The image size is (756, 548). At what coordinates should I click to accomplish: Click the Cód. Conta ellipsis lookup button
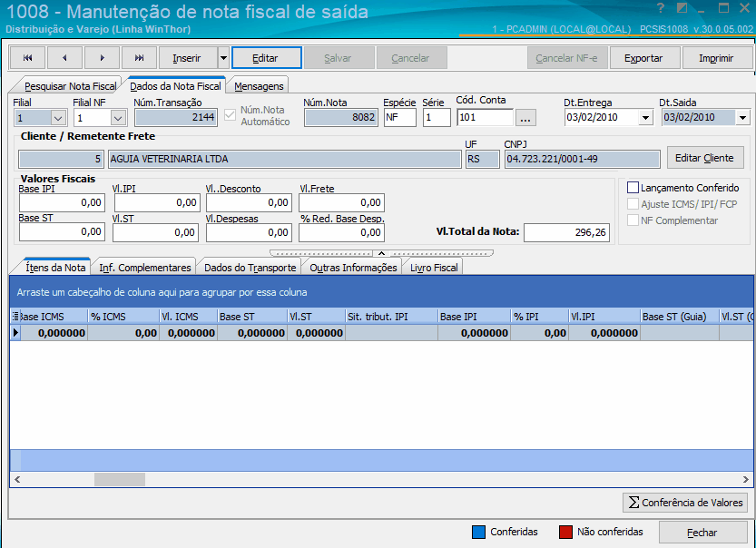(525, 118)
